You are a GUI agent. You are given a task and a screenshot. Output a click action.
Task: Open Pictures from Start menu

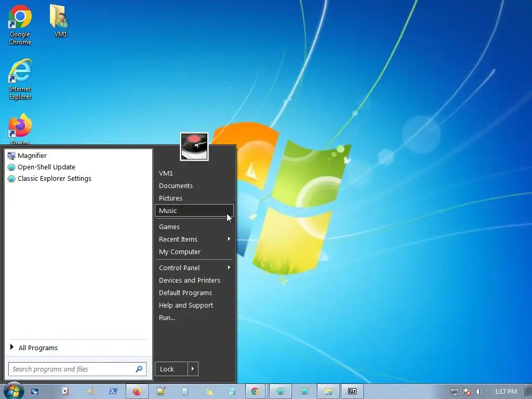point(194,198)
